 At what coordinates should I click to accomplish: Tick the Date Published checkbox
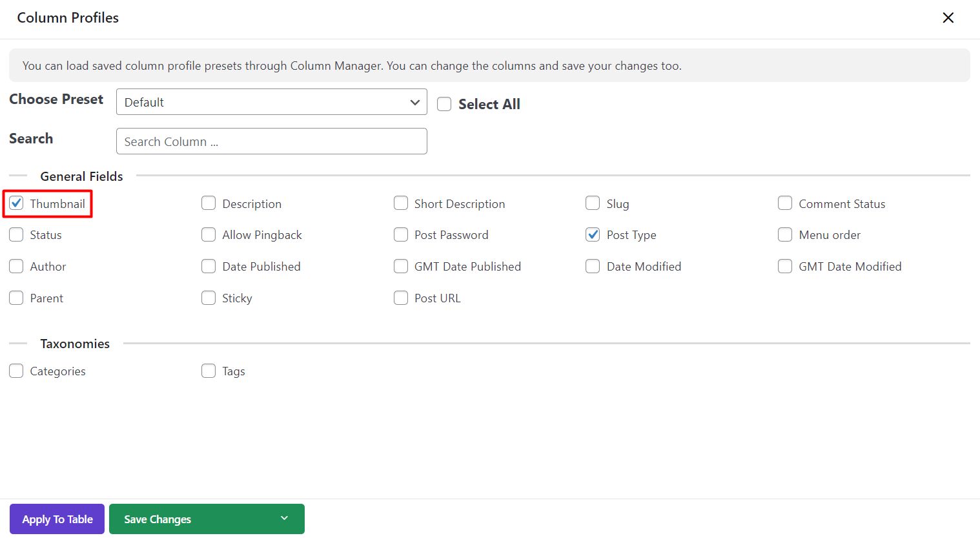209,266
